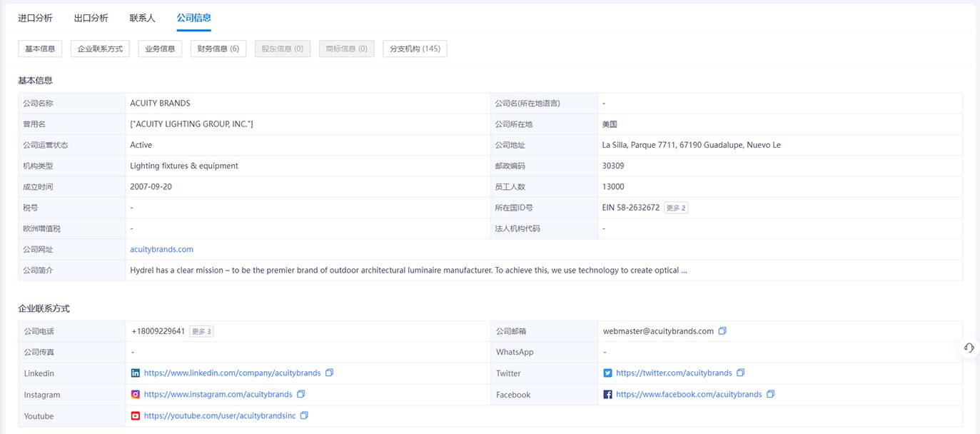Open the LinkedIn company page link

[233, 373]
